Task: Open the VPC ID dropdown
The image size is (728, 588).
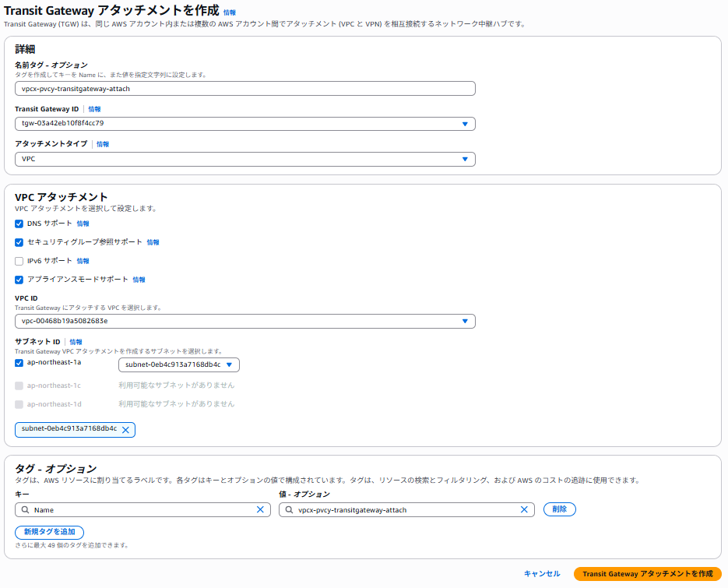Action: point(245,321)
